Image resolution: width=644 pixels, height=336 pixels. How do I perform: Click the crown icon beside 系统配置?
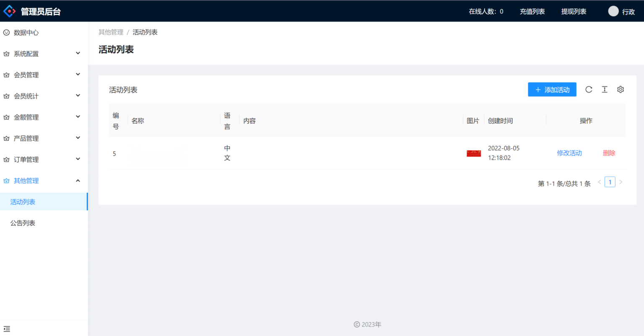point(6,54)
